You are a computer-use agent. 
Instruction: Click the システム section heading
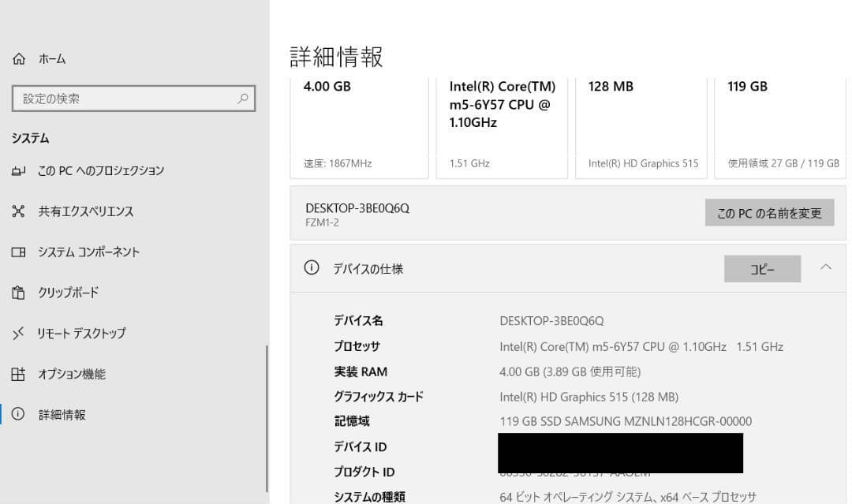[31, 139]
